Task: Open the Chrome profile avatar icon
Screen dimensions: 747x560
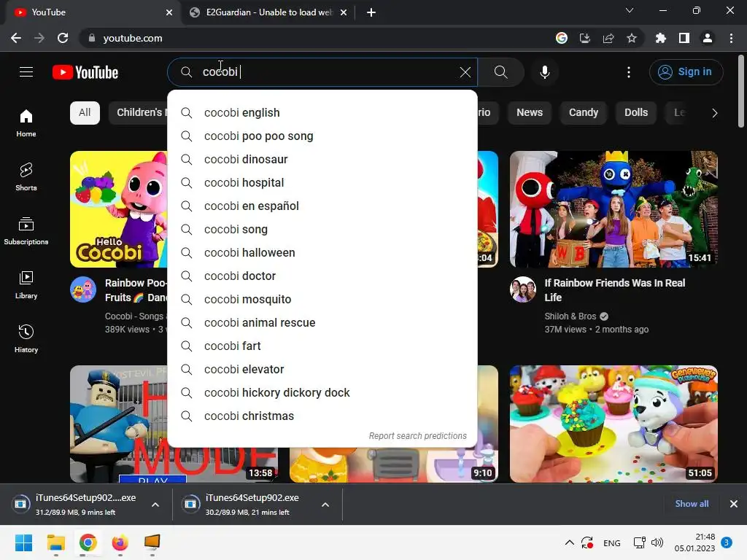Action: (708, 38)
